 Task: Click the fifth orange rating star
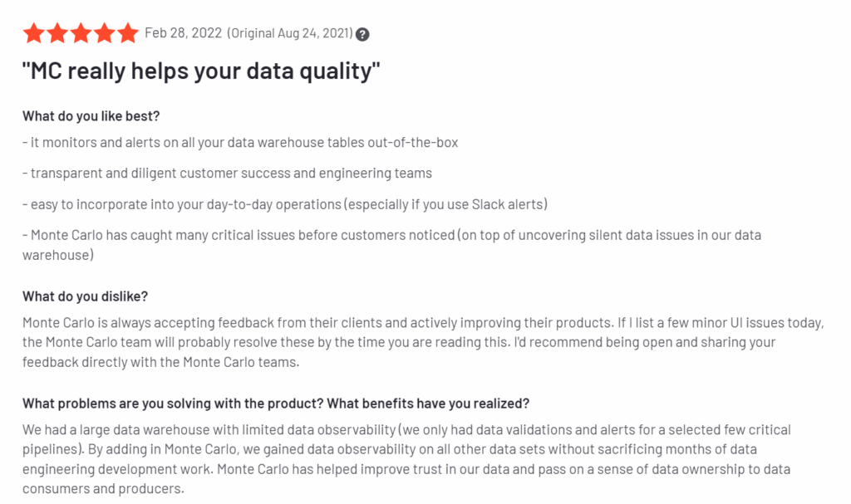[x=128, y=33]
